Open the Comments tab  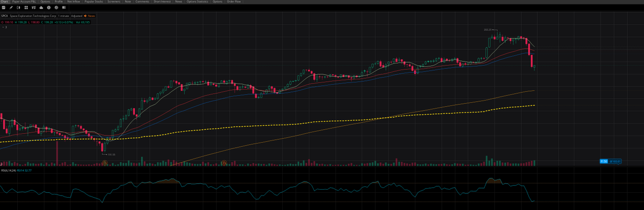(142, 2)
